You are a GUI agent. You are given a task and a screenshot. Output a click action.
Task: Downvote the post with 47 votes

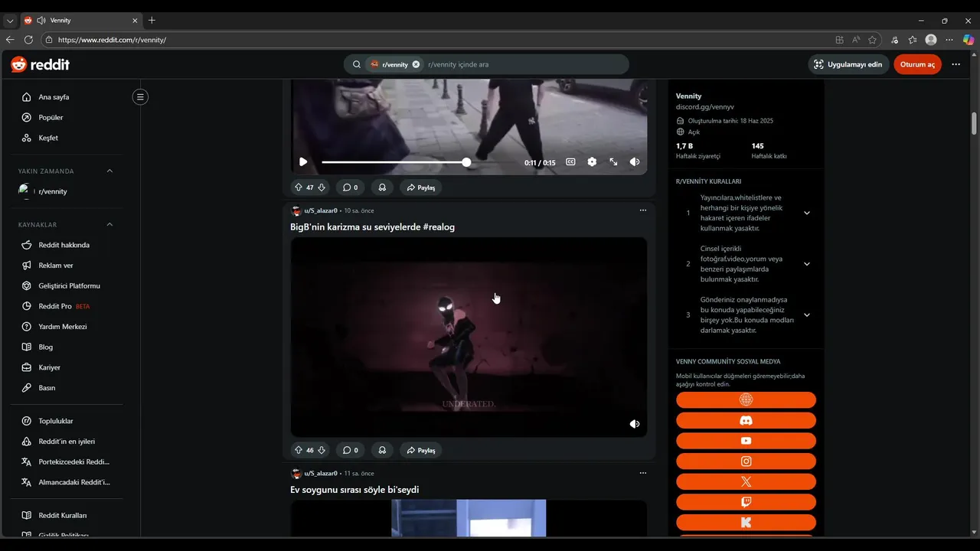pyautogui.click(x=322, y=187)
